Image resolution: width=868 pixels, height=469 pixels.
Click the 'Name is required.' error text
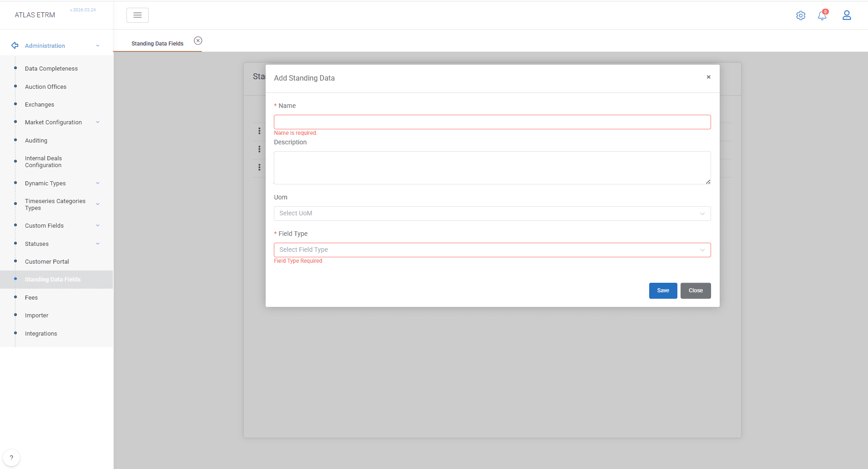(x=296, y=133)
